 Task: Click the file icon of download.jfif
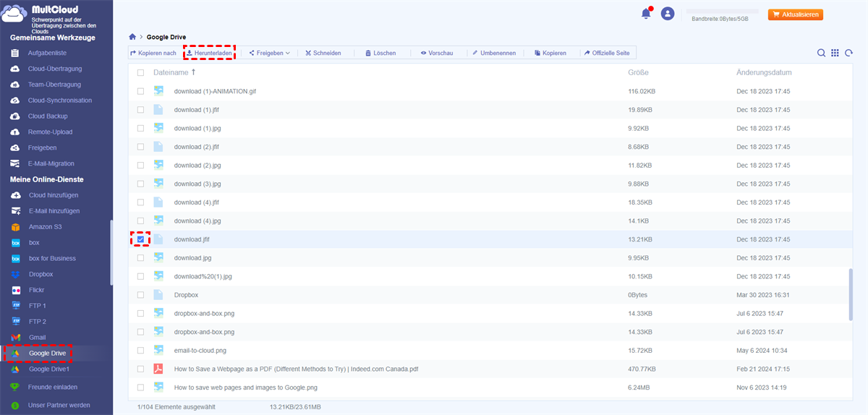pos(158,239)
